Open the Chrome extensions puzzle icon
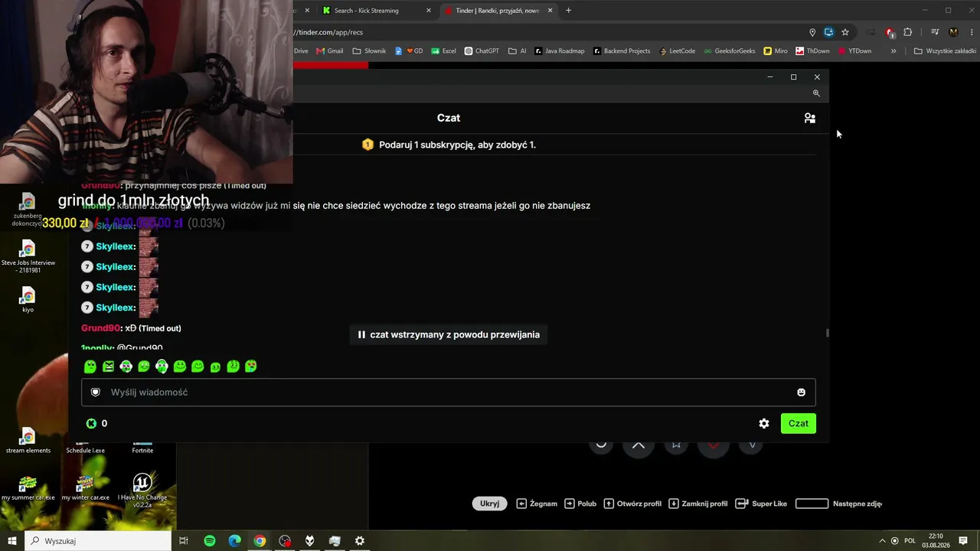Image resolution: width=980 pixels, height=551 pixels. pos(908,32)
